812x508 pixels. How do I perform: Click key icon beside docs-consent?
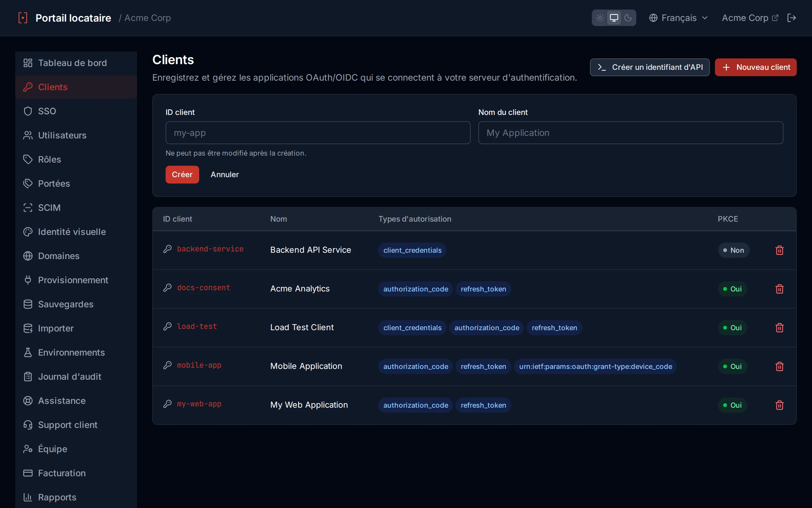pyautogui.click(x=167, y=288)
